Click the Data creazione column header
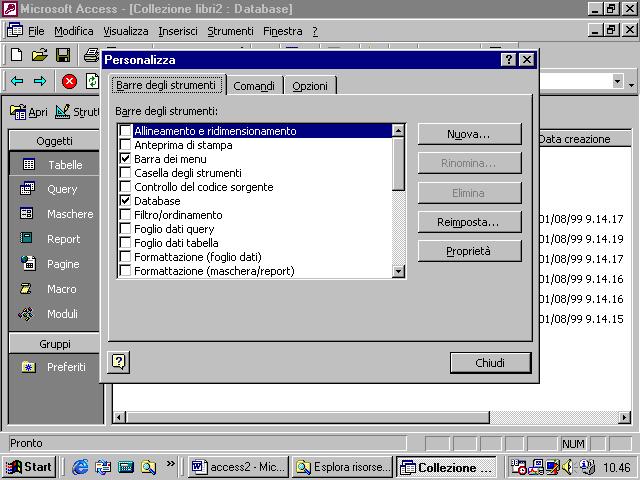640x480 pixels. (584, 139)
